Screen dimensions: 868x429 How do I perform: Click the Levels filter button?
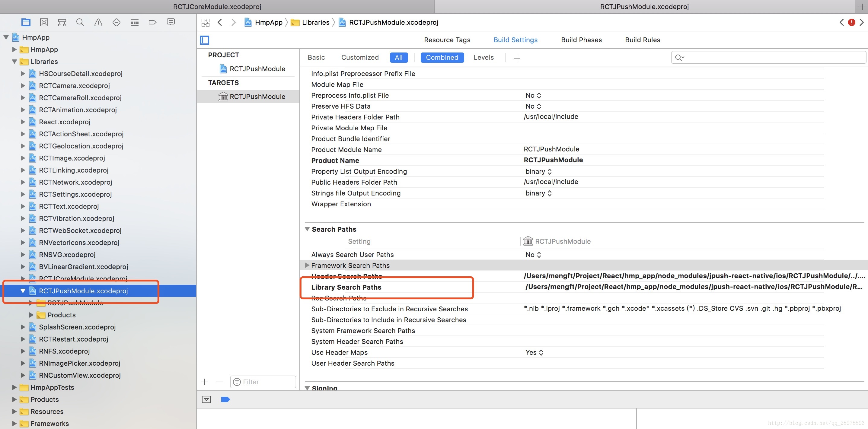point(483,57)
